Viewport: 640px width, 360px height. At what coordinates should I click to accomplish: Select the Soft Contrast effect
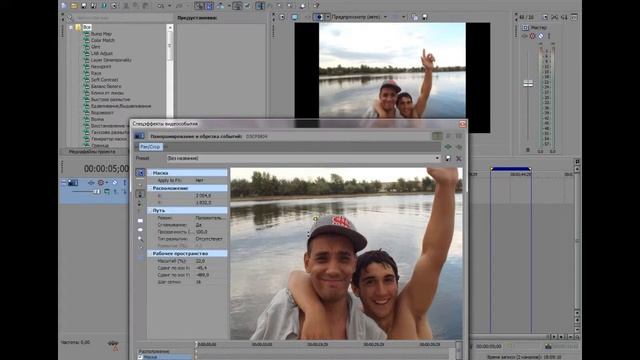tap(104, 80)
